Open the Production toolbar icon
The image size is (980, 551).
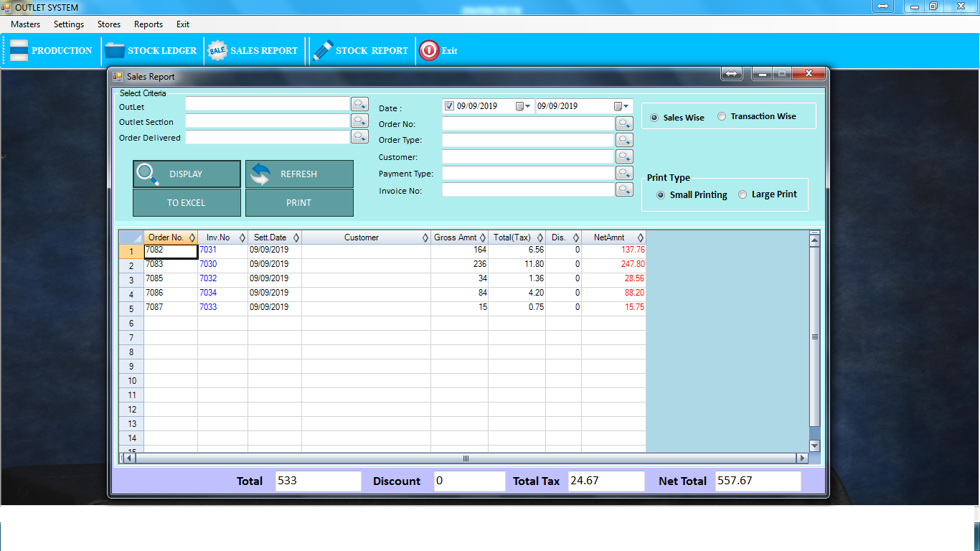point(19,51)
